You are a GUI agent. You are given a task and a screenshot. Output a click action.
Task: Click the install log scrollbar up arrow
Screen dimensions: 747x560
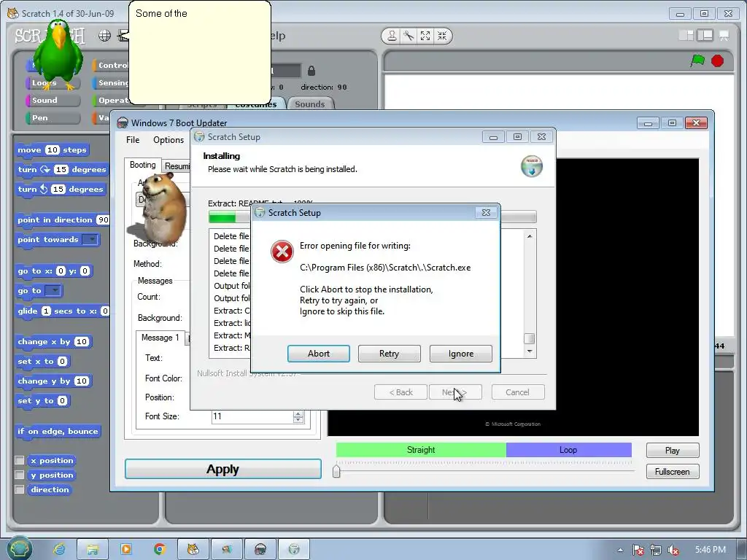click(530, 236)
